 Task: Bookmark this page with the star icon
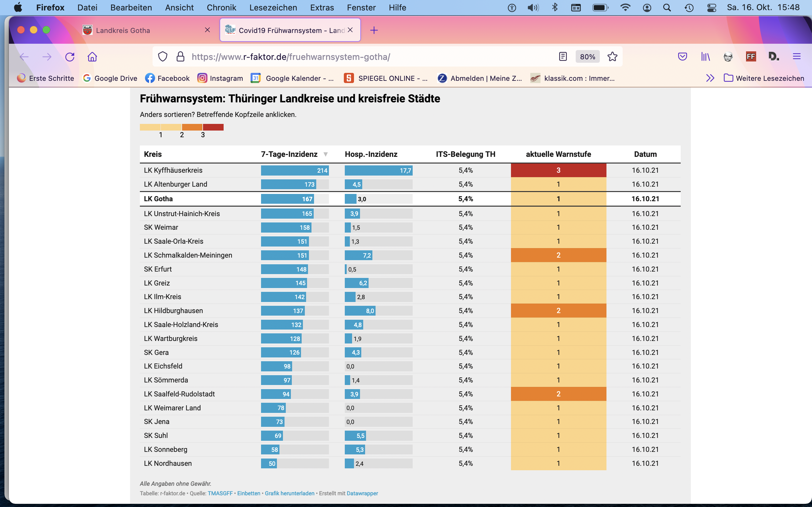coord(612,57)
